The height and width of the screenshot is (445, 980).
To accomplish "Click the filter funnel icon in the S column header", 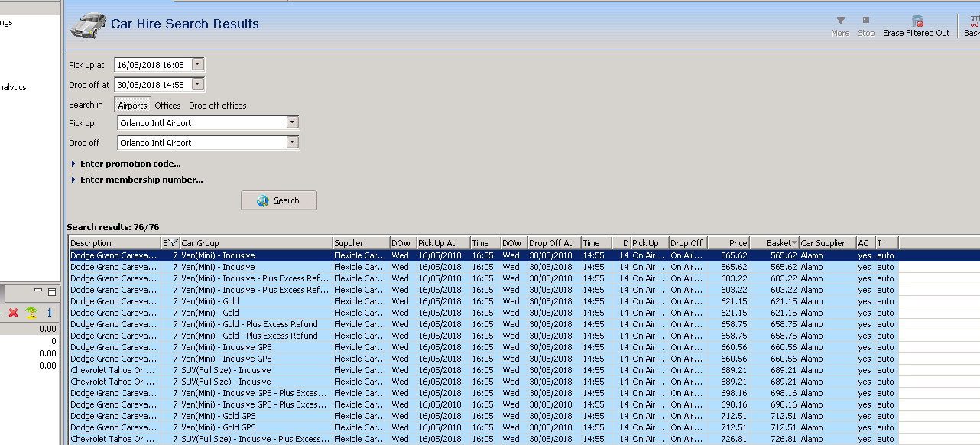I will coord(173,243).
